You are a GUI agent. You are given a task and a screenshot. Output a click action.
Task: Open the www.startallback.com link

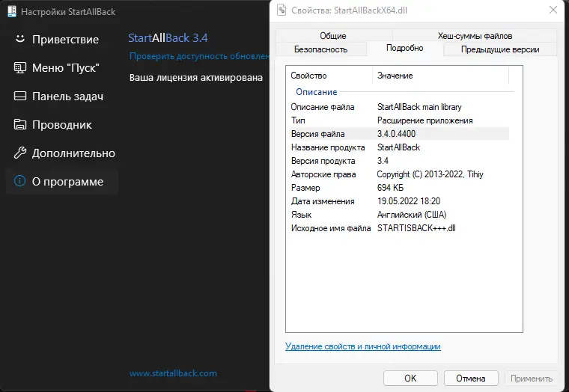tap(173, 373)
